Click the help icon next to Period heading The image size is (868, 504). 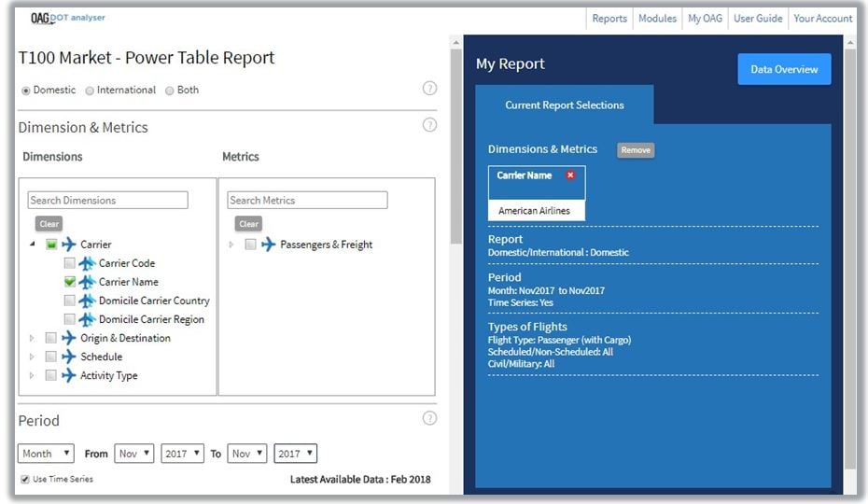click(429, 418)
